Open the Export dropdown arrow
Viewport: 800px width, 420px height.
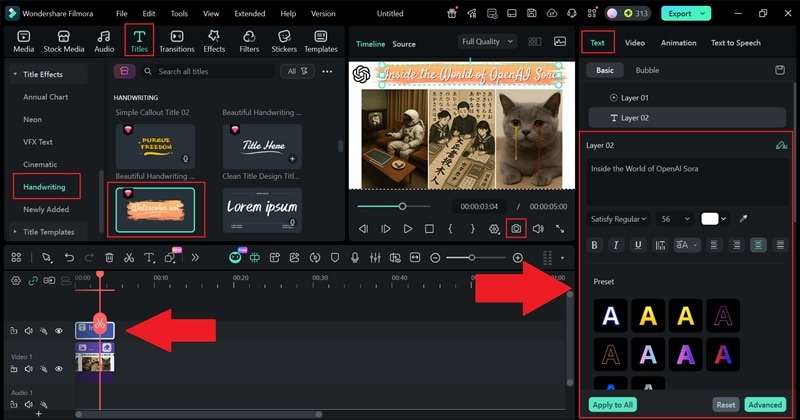[703, 13]
